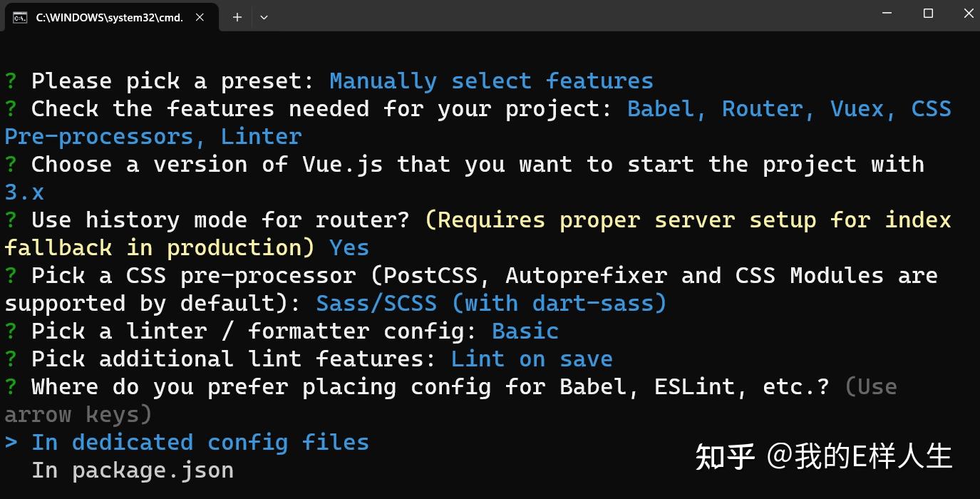Close the cmd terminal tab
The width and height of the screenshot is (980, 499).
[200, 17]
